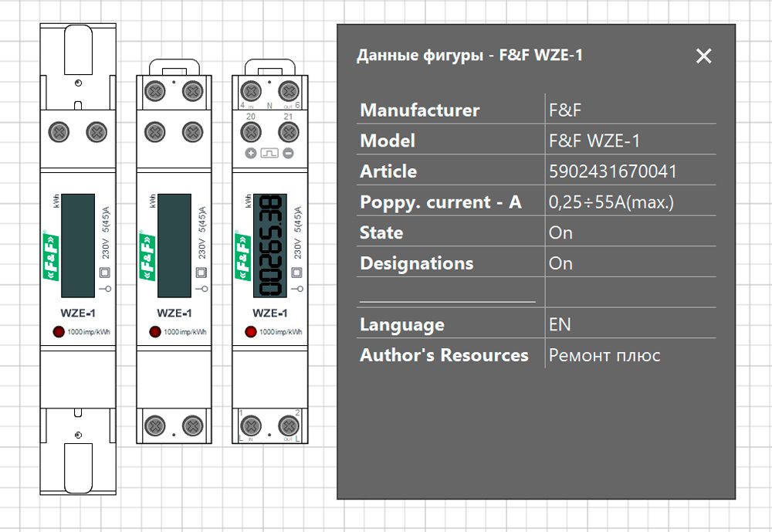The image size is (772, 532).
Task: Click the LCD display reading 0026538
Action: click(x=269, y=246)
